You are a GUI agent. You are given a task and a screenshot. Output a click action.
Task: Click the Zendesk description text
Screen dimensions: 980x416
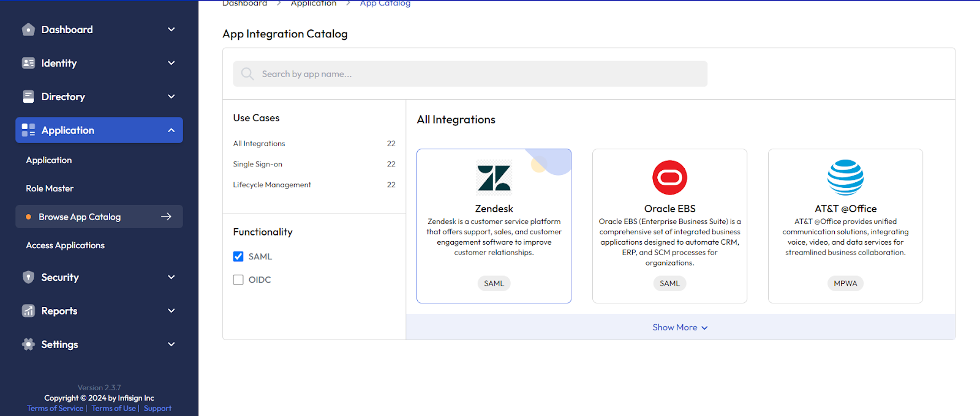[x=494, y=237]
